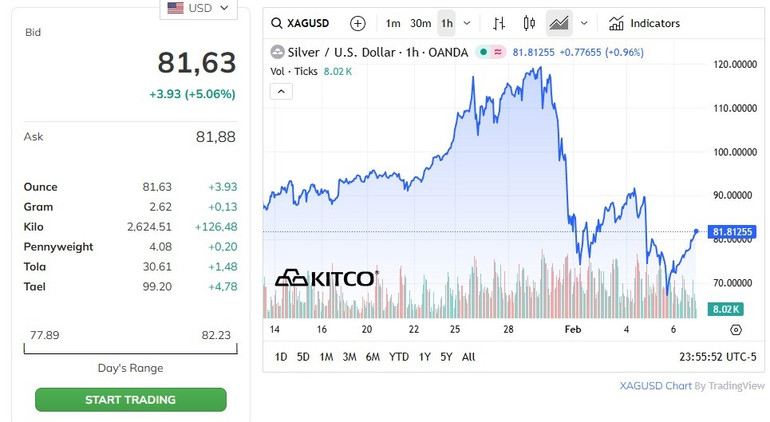The height and width of the screenshot is (422, 770).
Task: Expand the timeframe interval dropdown
Action: click(467, 23)
